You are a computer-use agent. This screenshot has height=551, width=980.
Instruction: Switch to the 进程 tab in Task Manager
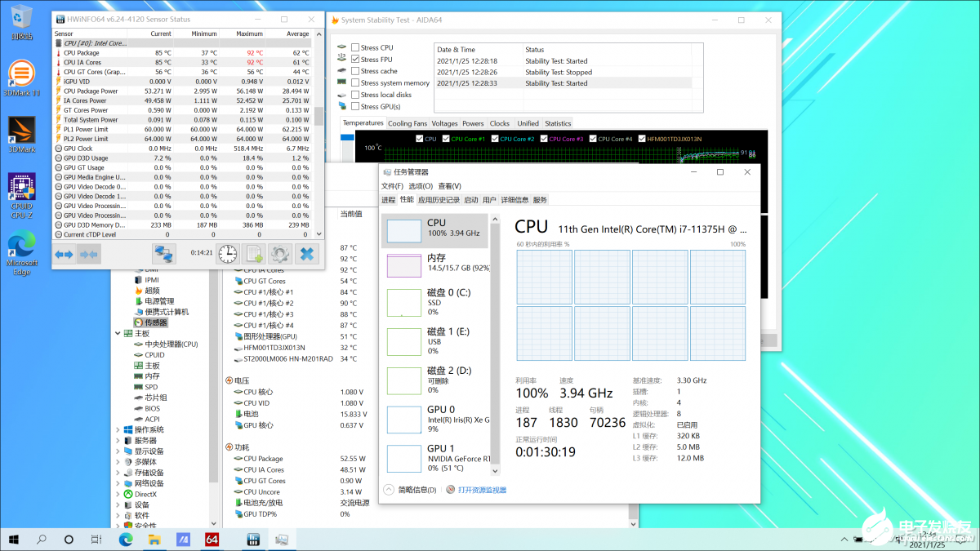[388, 200]
